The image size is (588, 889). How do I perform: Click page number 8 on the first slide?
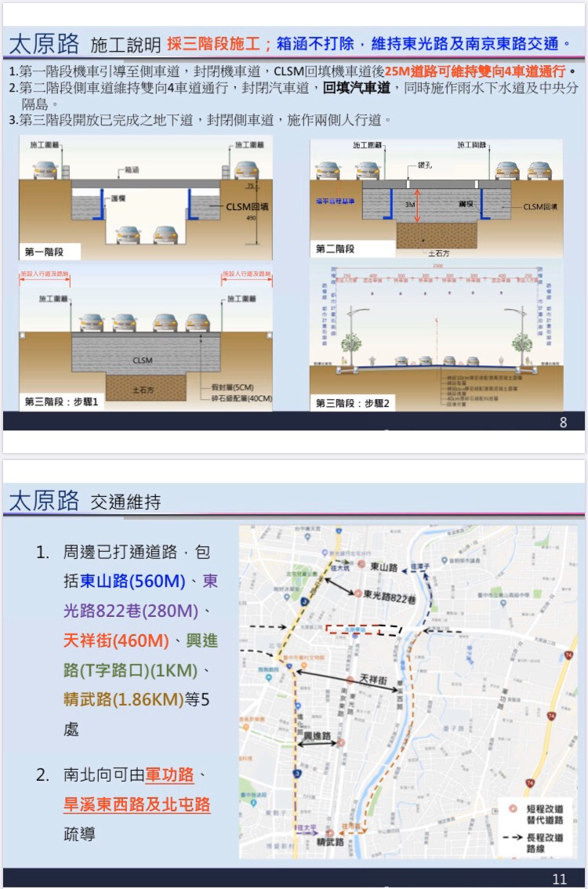point(563,423)
